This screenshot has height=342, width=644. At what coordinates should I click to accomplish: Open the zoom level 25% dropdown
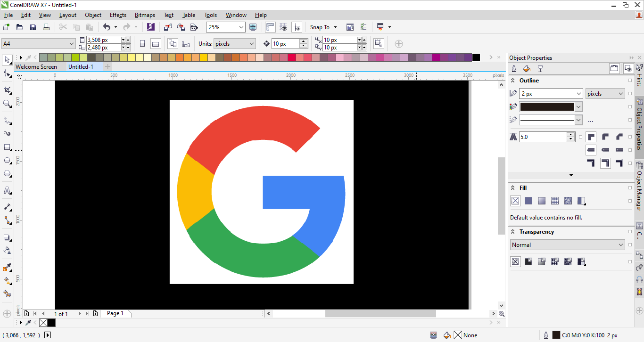coord(241,27)
